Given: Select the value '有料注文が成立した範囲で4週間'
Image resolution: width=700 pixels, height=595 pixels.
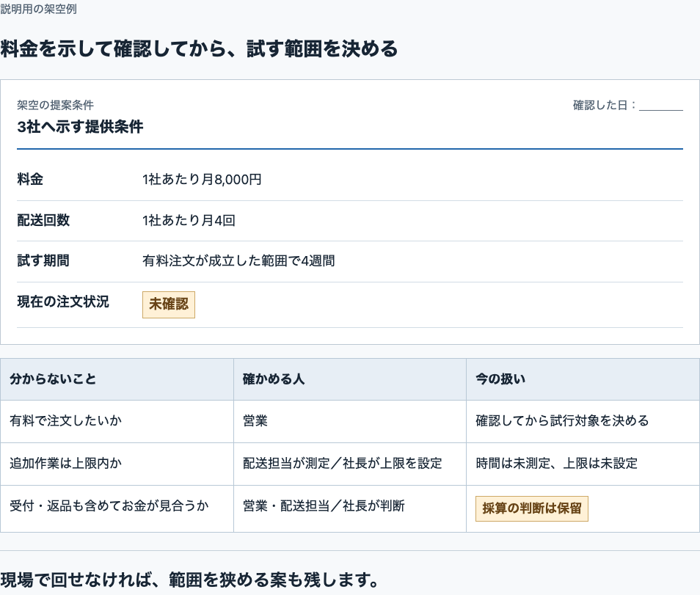Looking at the screenshot, I should pos(238,260).
